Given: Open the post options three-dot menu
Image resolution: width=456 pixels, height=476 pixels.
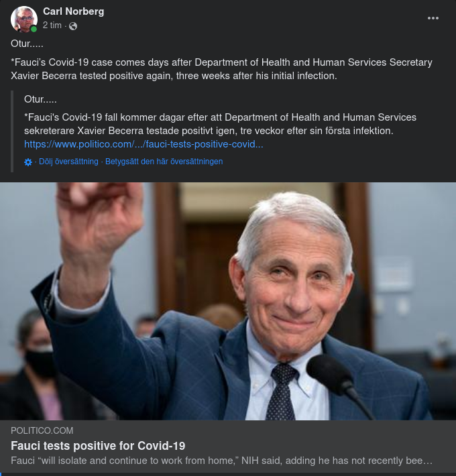Looking at the screenshot, I should click(x=433, y=18).
